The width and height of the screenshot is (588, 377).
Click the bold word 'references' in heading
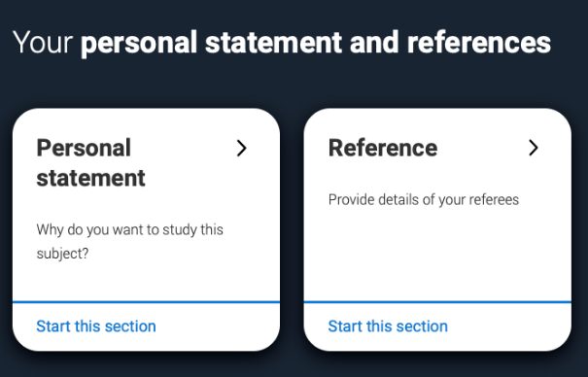click(x=479, y=43)
